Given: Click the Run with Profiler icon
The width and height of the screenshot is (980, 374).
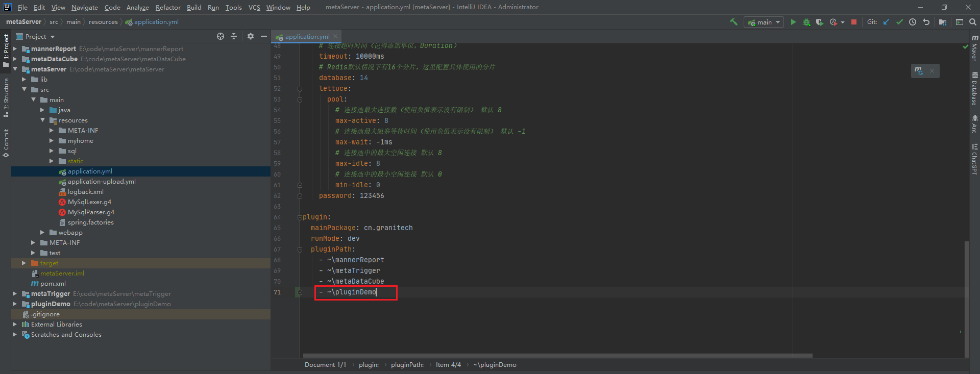Looking at the screenshot, I should [x=833, y=22].
